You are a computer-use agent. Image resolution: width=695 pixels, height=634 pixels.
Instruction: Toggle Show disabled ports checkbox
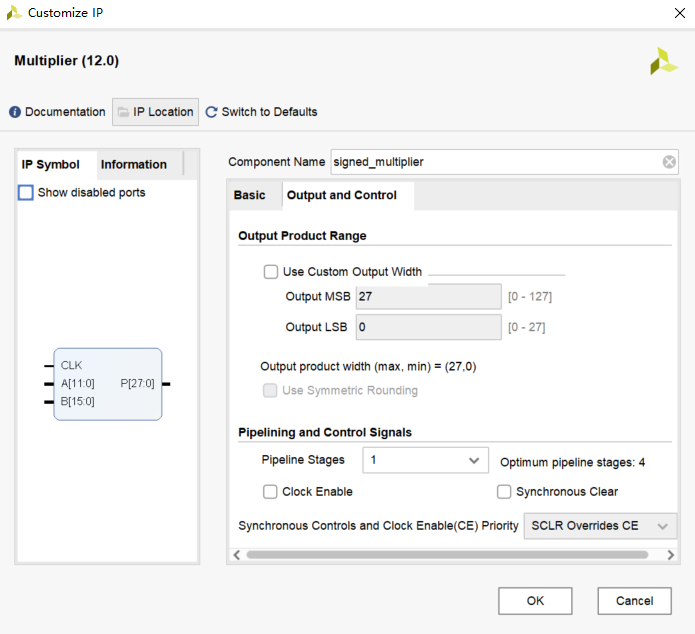26,192
